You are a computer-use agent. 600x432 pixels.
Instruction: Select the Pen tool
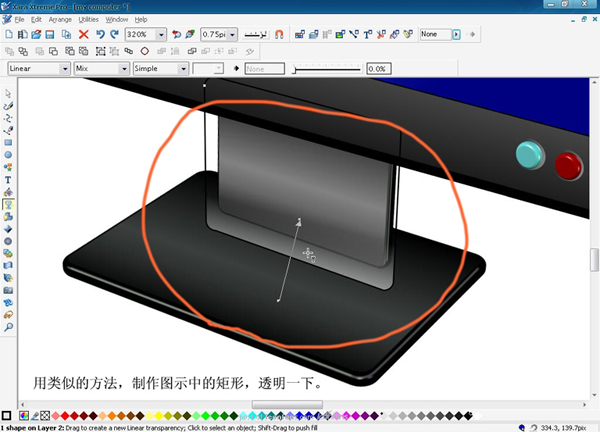[x=8, y=130]
